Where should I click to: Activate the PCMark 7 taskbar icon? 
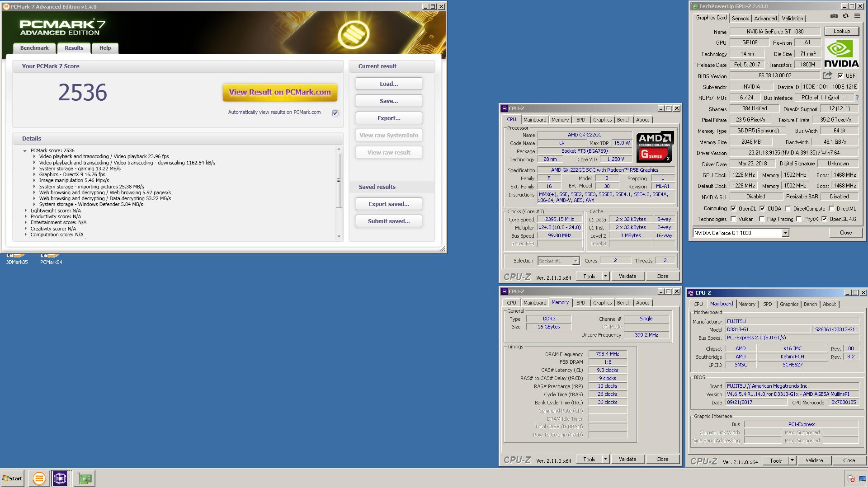[x=39, y=478]
